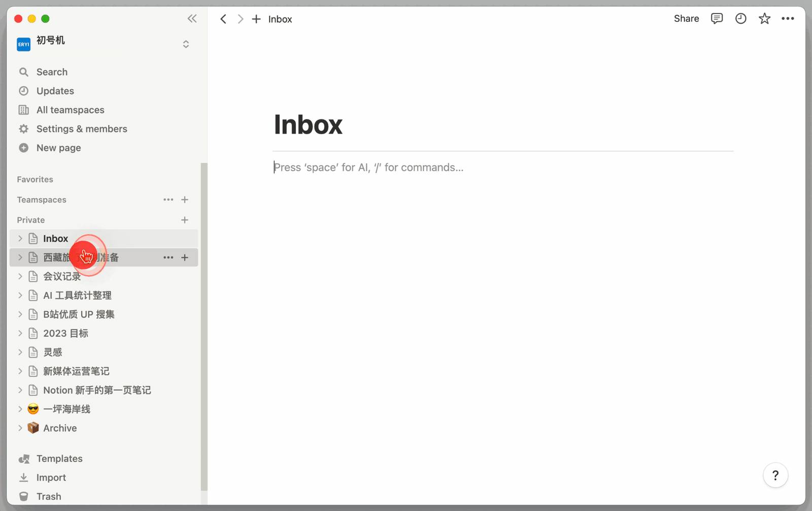Screen dimensions: 812x511
Task: Go forward with the right arrow
Action: tap(240, 19)
